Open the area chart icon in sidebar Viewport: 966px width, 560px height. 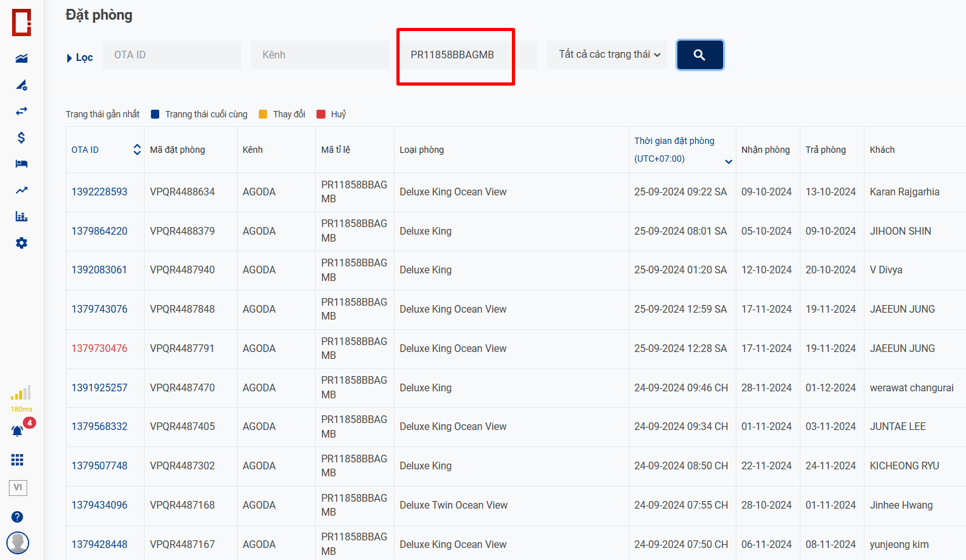(22, 58)
